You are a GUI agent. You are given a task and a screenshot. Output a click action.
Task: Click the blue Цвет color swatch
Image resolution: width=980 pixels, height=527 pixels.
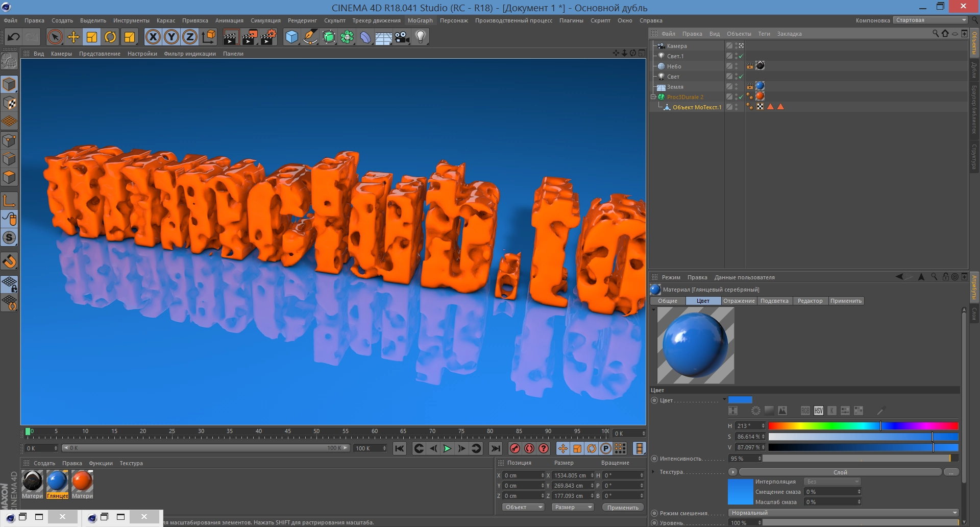(740, 400)
